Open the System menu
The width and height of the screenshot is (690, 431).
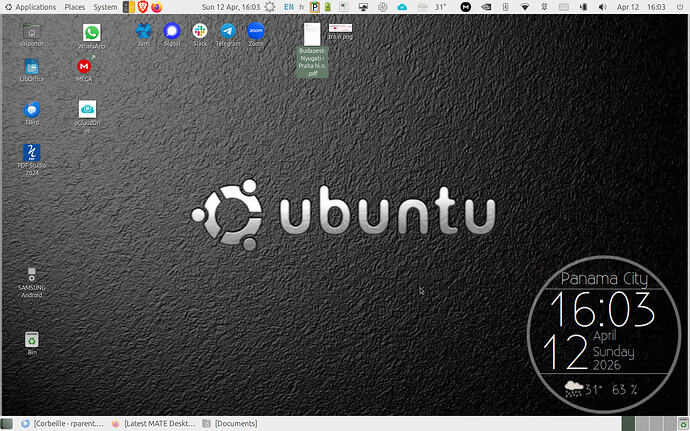tap(105, 7)
